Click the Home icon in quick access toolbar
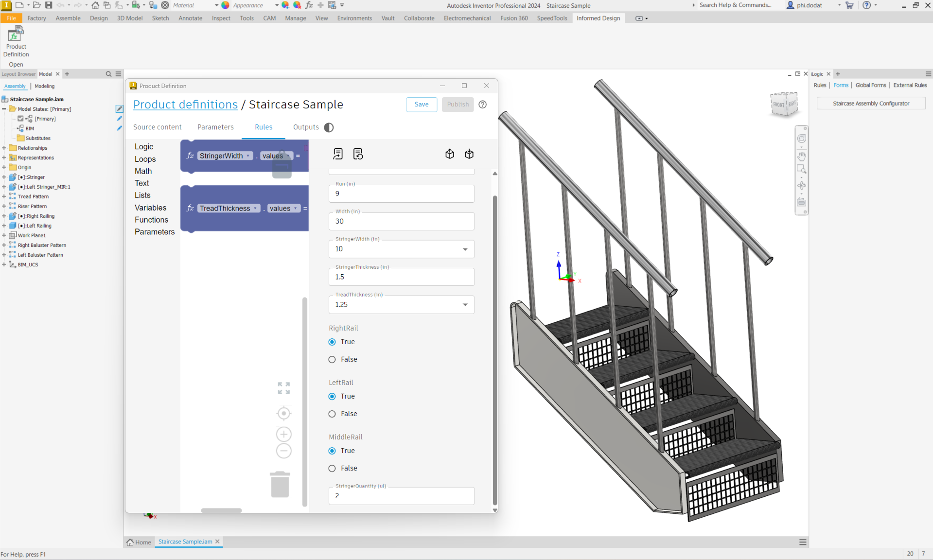Image resolution: width=933 pixels, height=560 pixels. tap(95, 5)
